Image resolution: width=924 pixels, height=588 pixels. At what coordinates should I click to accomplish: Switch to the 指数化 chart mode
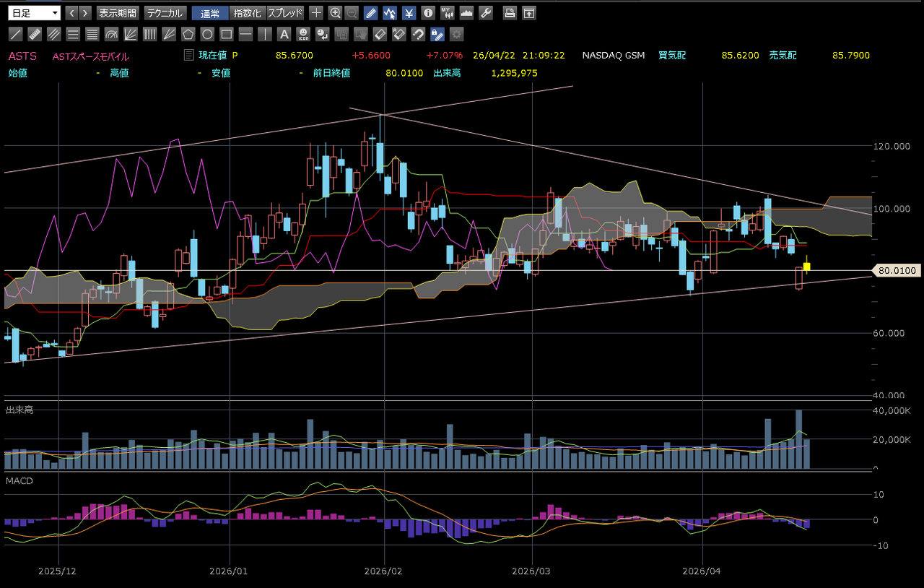tap(248, 13)
